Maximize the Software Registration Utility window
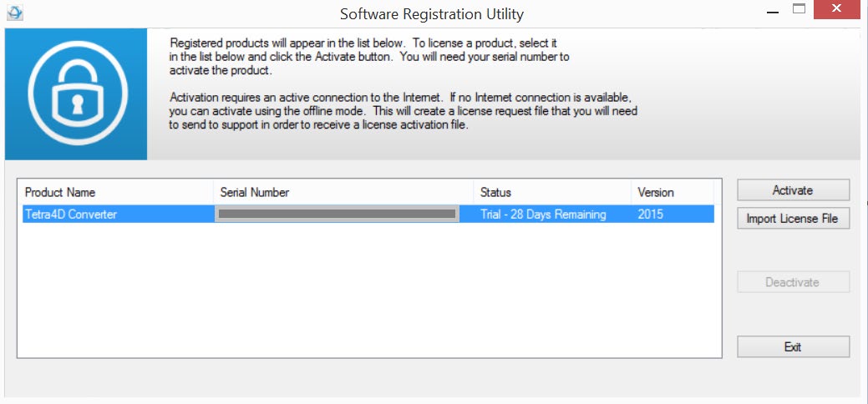Screen dimensions: 868x404 [799, 9]
